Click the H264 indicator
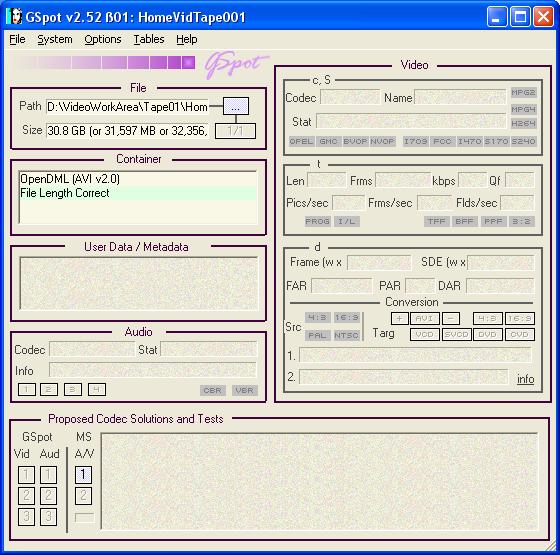Screen dimensions: 560x555 [523, 124]
